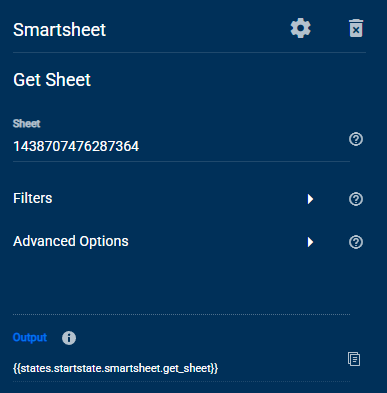Expand the Advanced Options arrow
Image resolution: width=387 pixels, height=393 pixels.
click(x=310, y=242)
